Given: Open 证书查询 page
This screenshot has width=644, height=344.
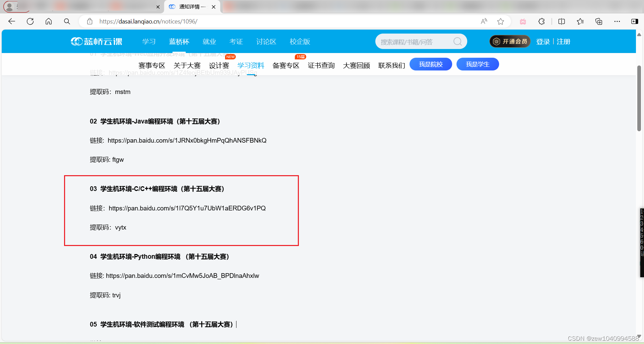Looking at the screenshot, I should 321,65.
